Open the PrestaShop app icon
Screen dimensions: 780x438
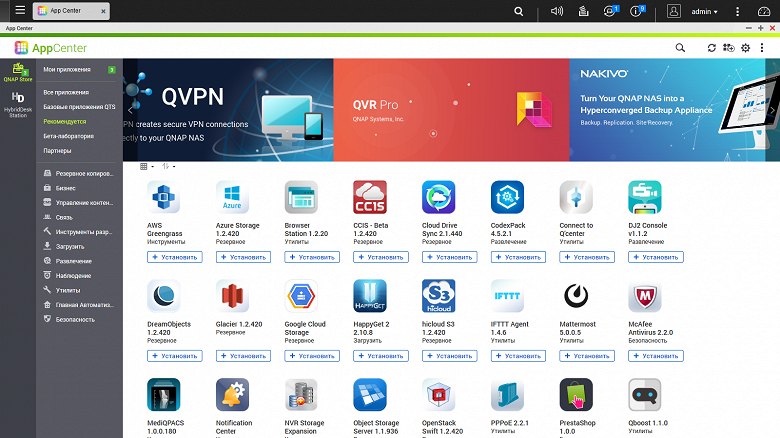(x=576, y=395)
